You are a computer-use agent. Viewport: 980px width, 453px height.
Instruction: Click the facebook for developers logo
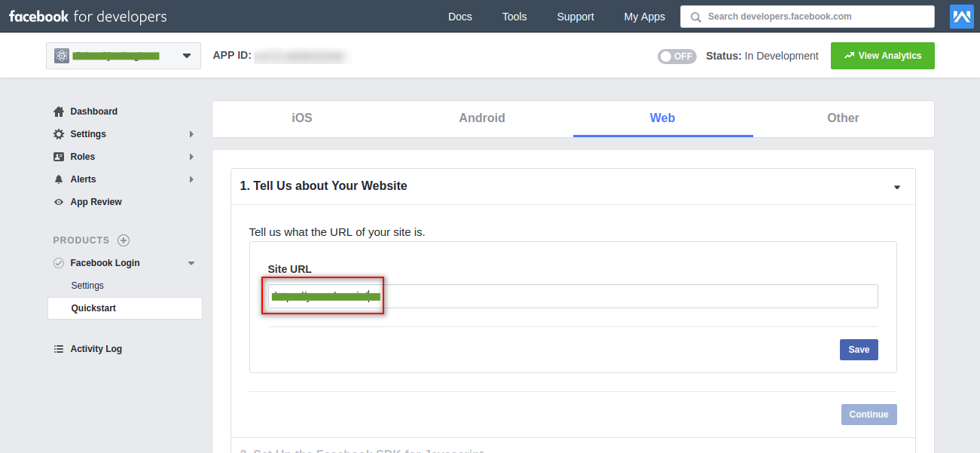[x=88, y=17]
